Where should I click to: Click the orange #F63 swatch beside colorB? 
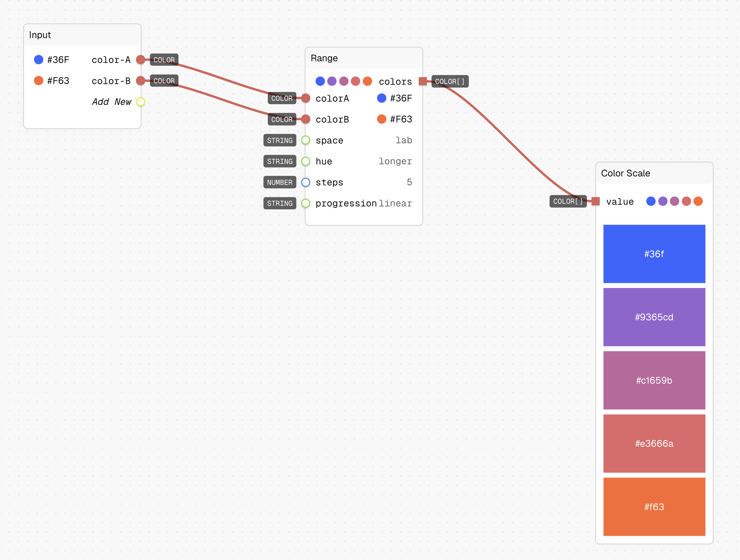(x=381, y=119)
